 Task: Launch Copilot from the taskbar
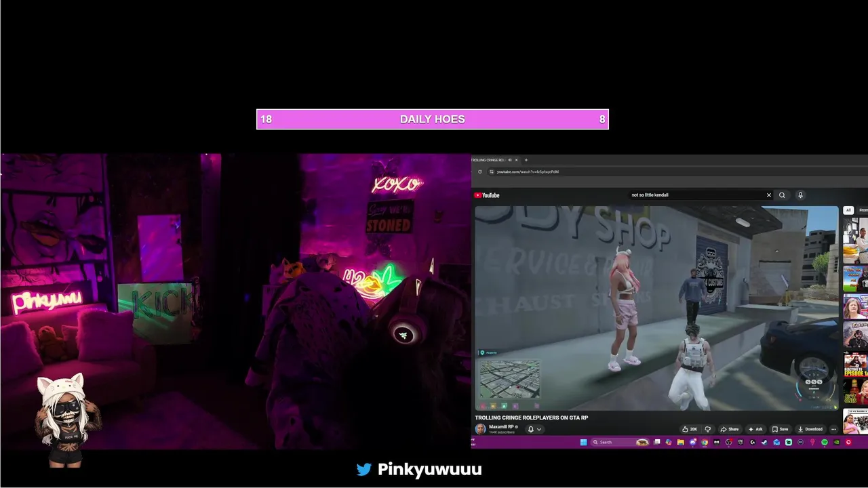coord(669,442)
